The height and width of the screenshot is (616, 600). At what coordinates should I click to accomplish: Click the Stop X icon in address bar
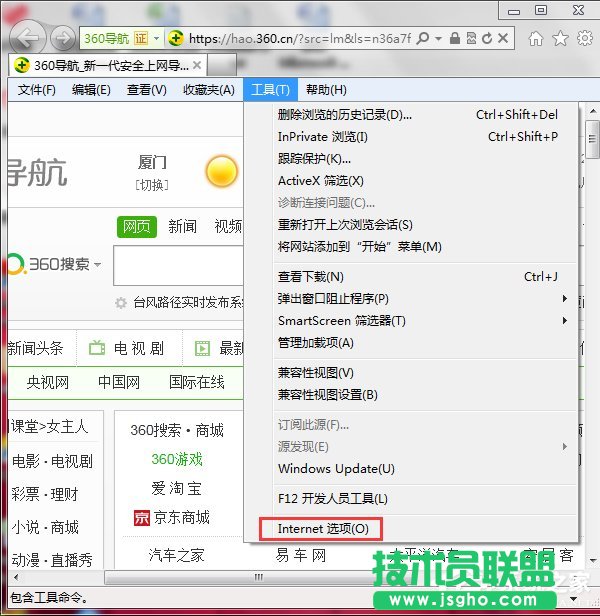(x=503, y=38)
